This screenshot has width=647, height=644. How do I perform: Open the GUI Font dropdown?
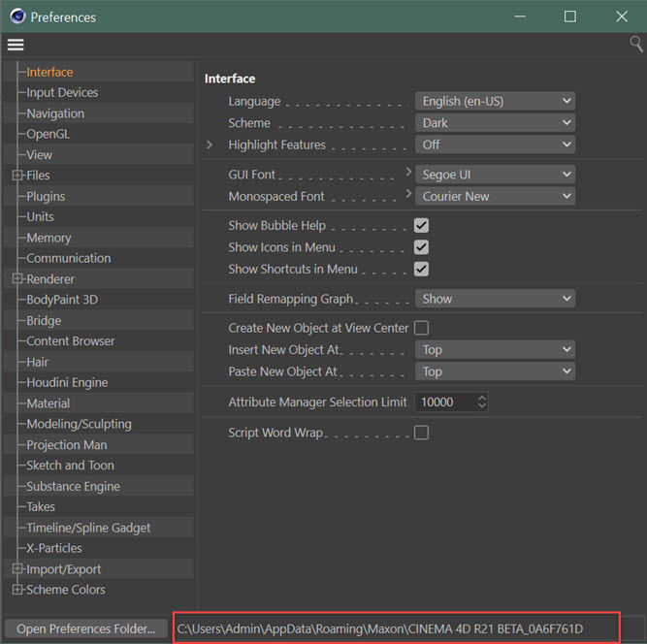coord(495,175)
